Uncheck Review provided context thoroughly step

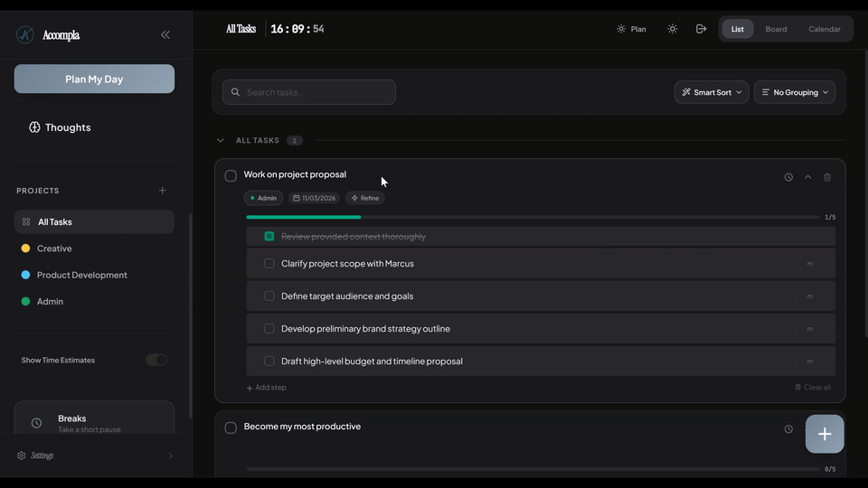click(269, 236)
